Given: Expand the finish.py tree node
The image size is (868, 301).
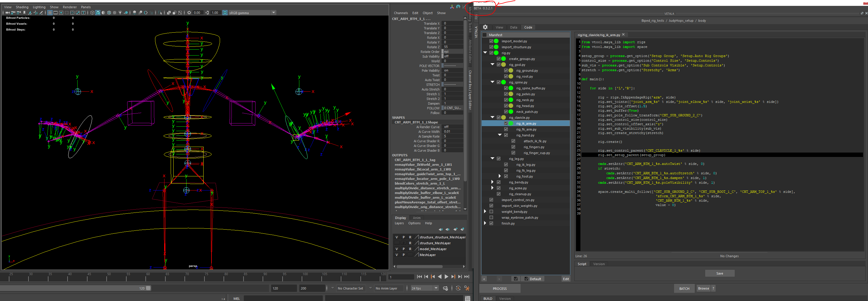Looking at the screenshot, I should [x=485, y=223].
